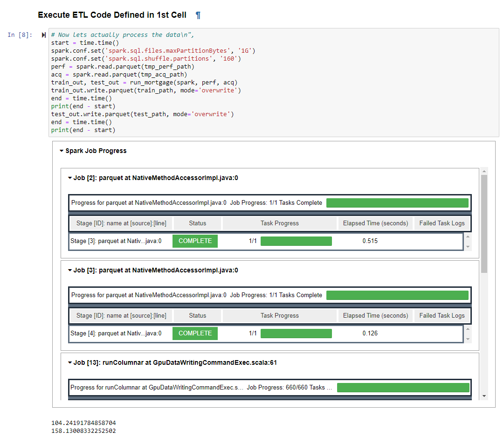
Task: Click the COMPLETE badge for Stage [3]
Action: [x=195, y=241]
